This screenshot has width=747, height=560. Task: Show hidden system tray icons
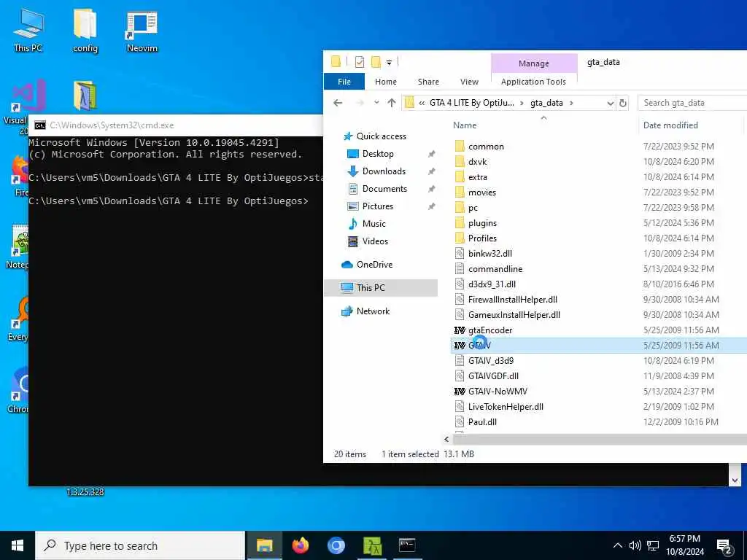617,545
